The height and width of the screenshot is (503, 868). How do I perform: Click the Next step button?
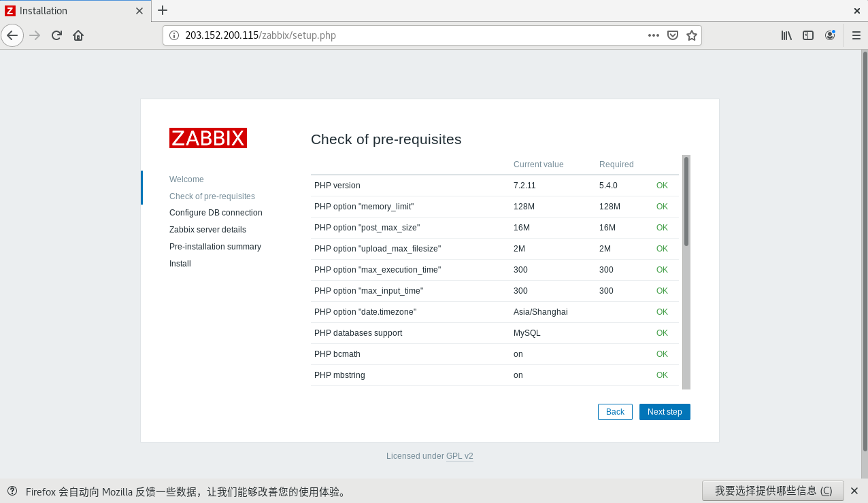tap(665, 412)
